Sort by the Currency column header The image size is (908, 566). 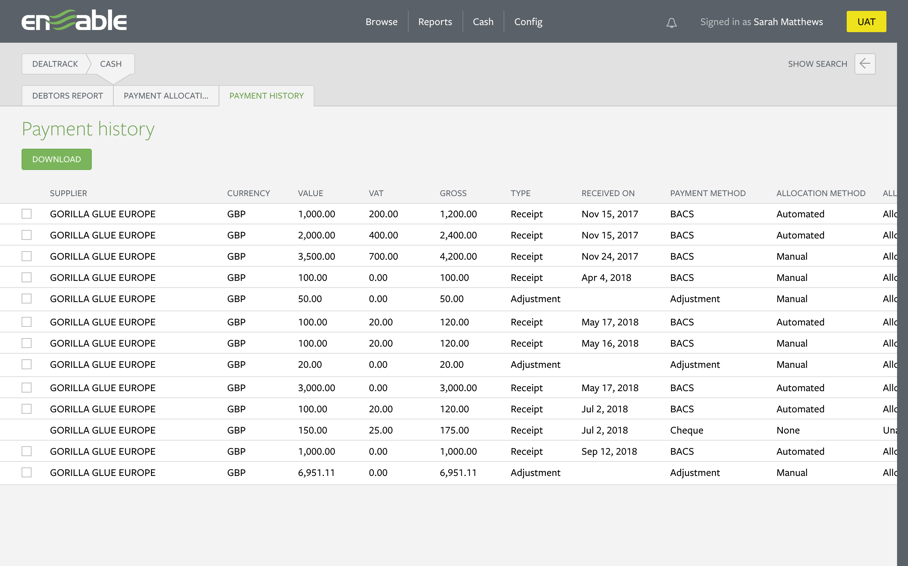pos(248,193)
